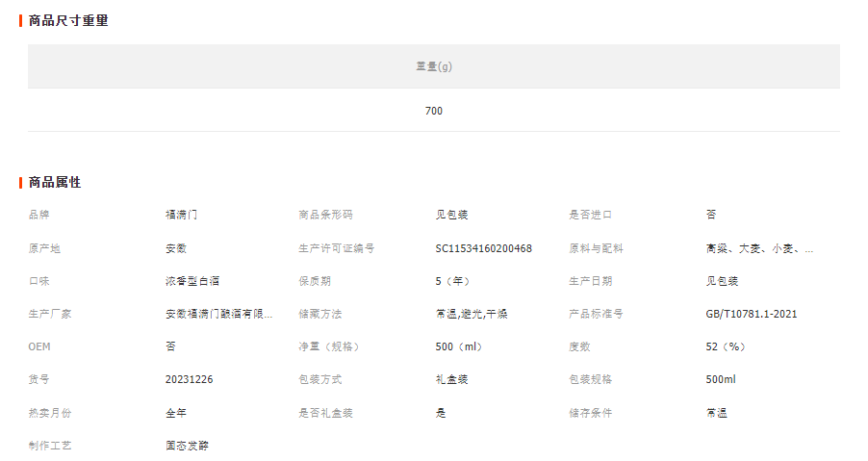Click the flavor value 浓香型白酒
Image resolution: width=868 pixels, height=461 pixels.
192,281
